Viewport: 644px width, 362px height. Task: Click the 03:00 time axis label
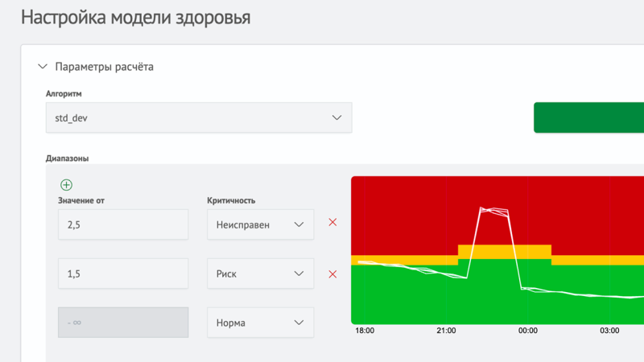[x=609, y=331]
